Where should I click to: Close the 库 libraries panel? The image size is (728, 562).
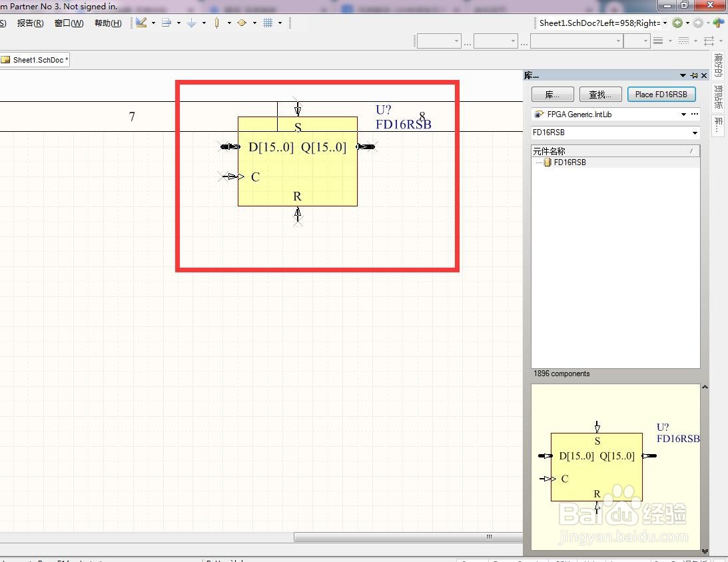pos(704,76)
